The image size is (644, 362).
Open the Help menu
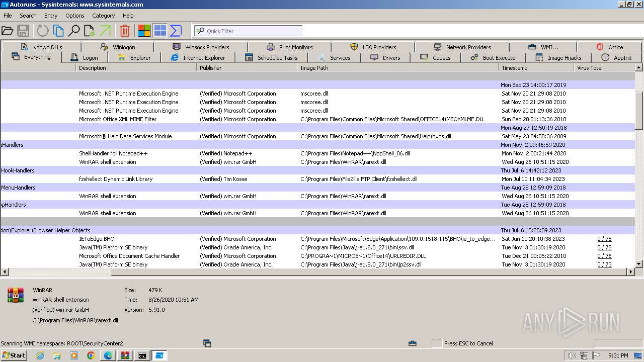(128, 16)
